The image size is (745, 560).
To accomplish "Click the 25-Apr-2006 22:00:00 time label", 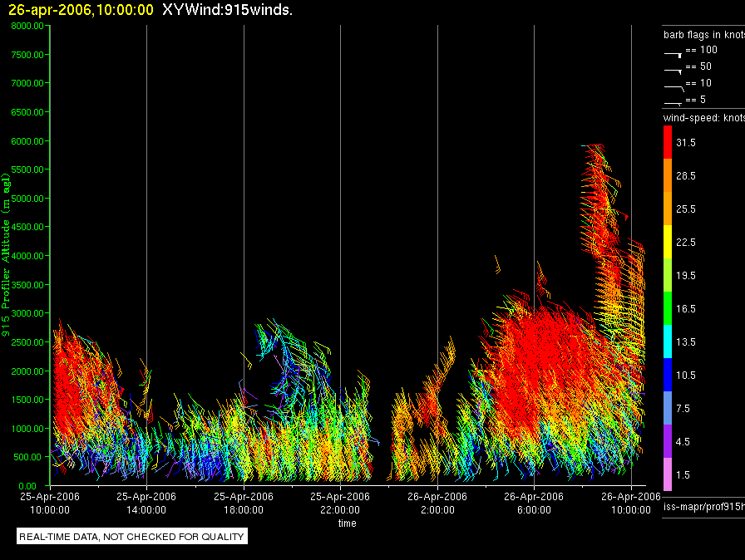I will [x=340, y=503].
